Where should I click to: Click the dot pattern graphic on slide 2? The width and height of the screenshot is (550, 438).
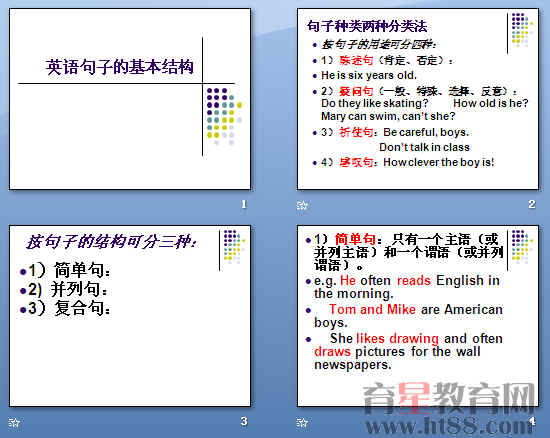pyautogui.click(x=522, y=30)
